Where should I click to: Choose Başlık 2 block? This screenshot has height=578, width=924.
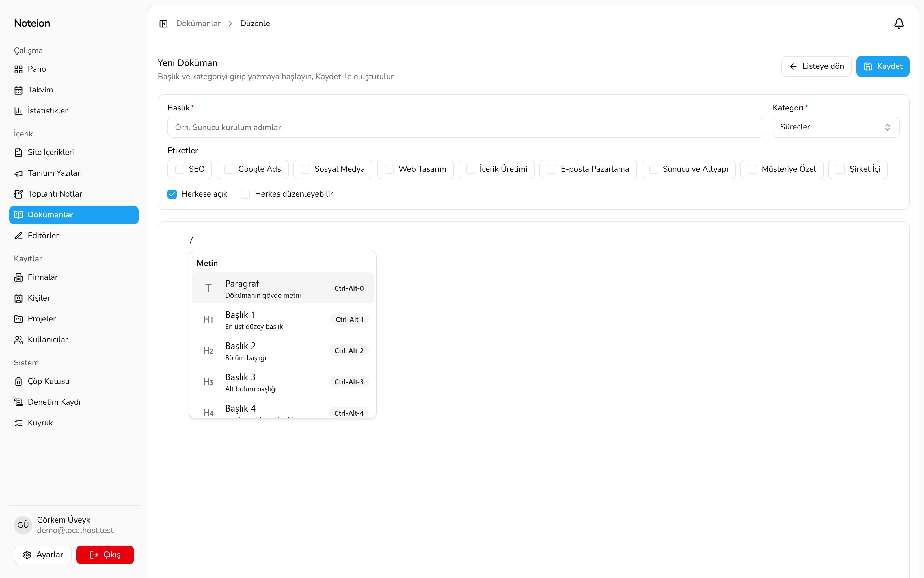pos(283,351)
